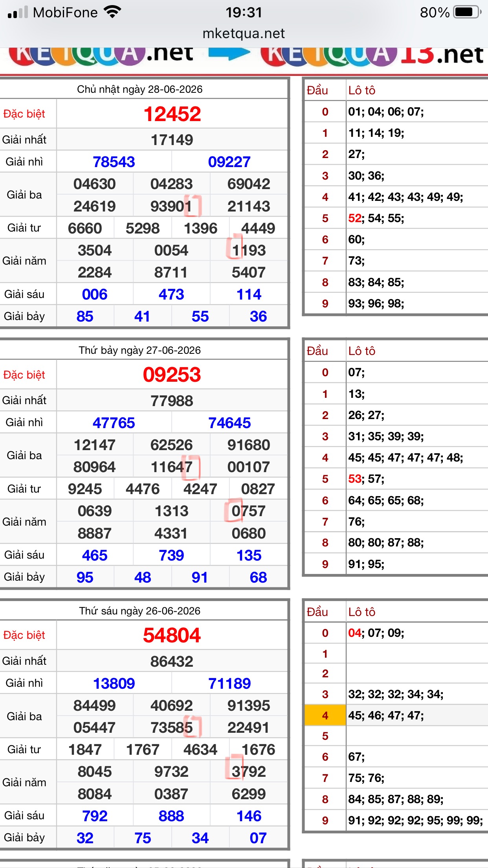
Task: Tap special prize number 54804
Action: click(x=172, y=635)
